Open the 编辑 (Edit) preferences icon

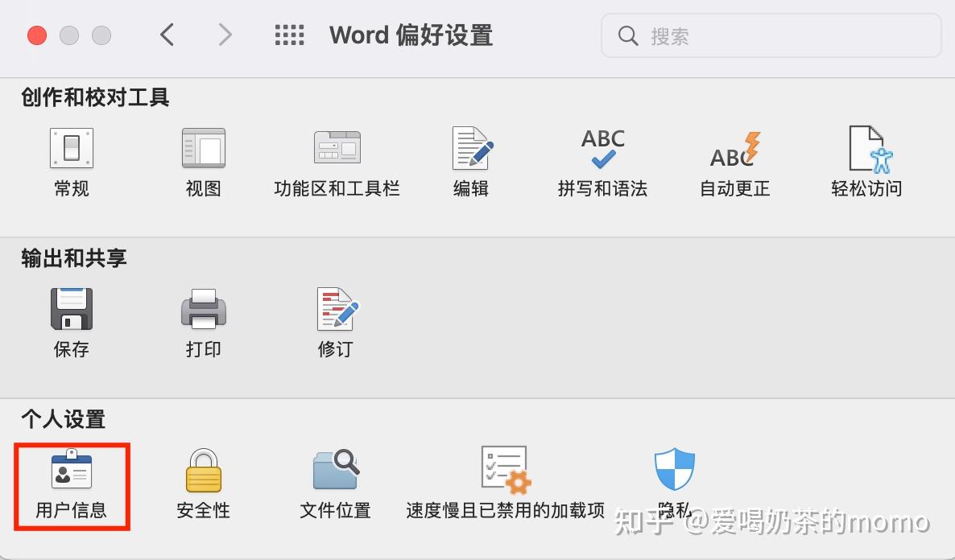pos(472,148)
